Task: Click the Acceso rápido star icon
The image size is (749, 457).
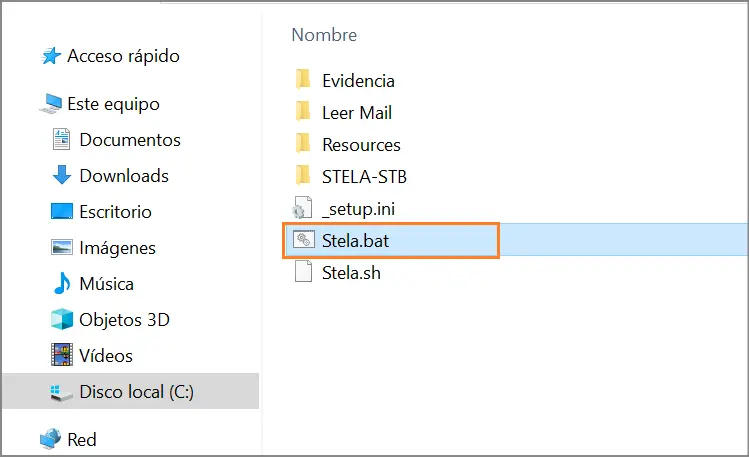Action: click(51, 57)
